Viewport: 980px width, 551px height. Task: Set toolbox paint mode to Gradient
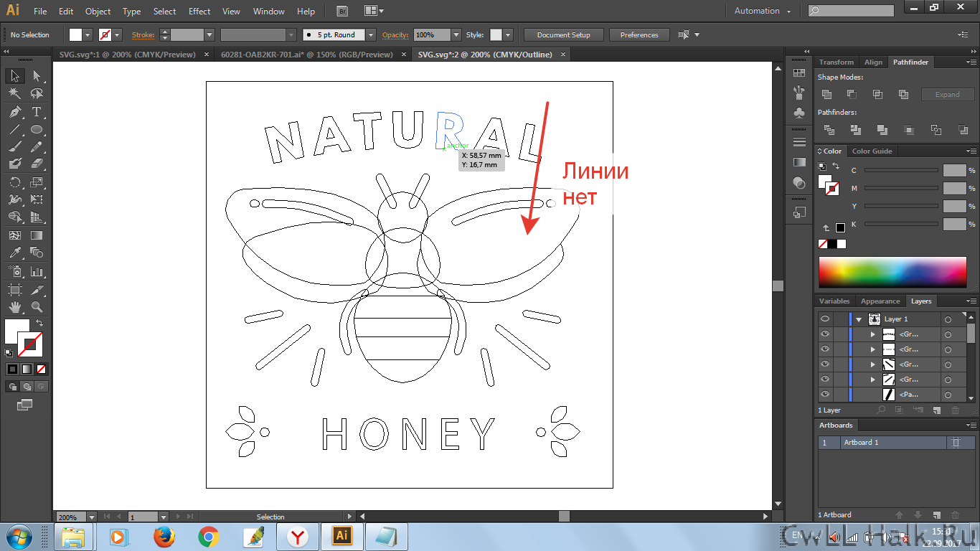click(x=27, y=369)
